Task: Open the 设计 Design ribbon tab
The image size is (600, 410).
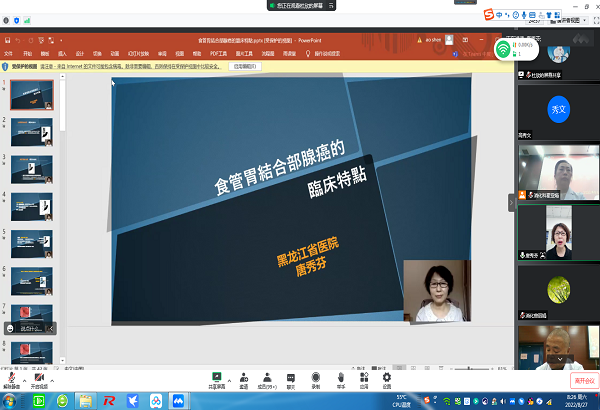Action: (x=80, y=53)
